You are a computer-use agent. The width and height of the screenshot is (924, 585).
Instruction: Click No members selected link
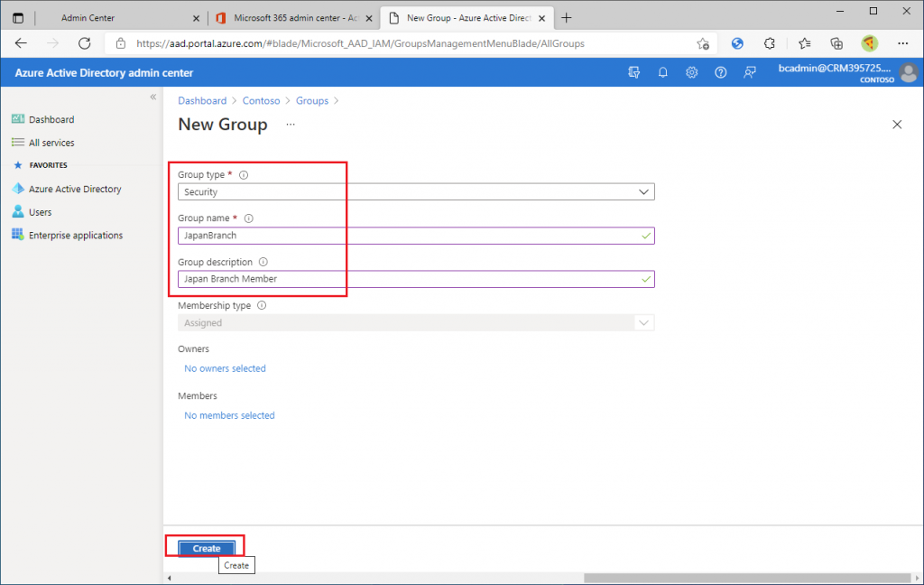[229, 415]
